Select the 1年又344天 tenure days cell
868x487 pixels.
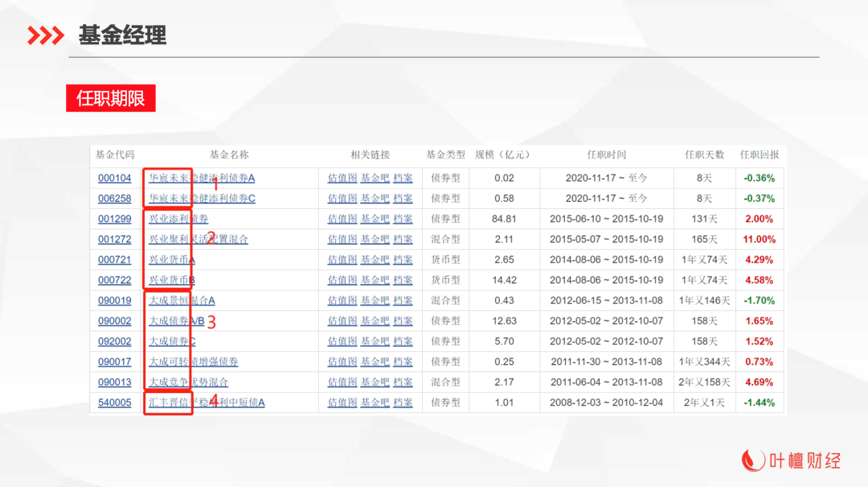pos(704,362)
